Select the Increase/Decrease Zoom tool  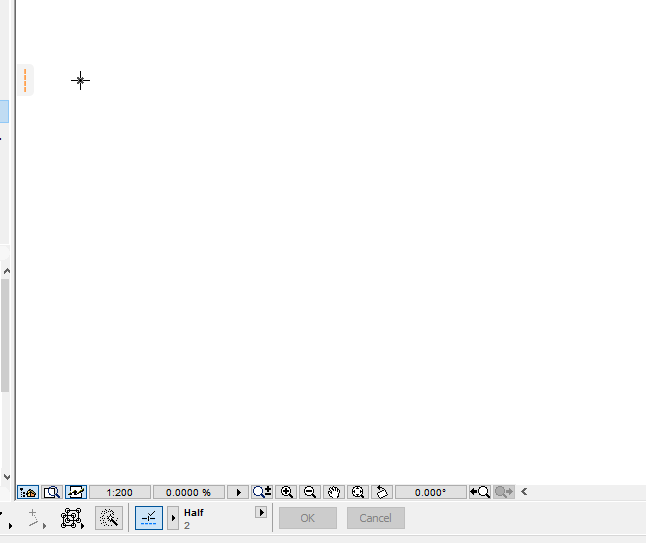[x=262, y=492]
